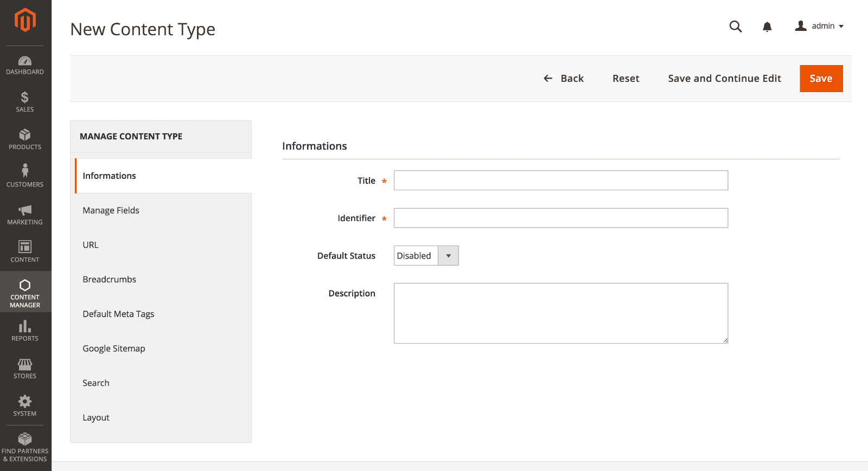Click the Description textarea resize handle
Image resolution: width=868 pixels, height=471 pixels.
click(725, 340)
